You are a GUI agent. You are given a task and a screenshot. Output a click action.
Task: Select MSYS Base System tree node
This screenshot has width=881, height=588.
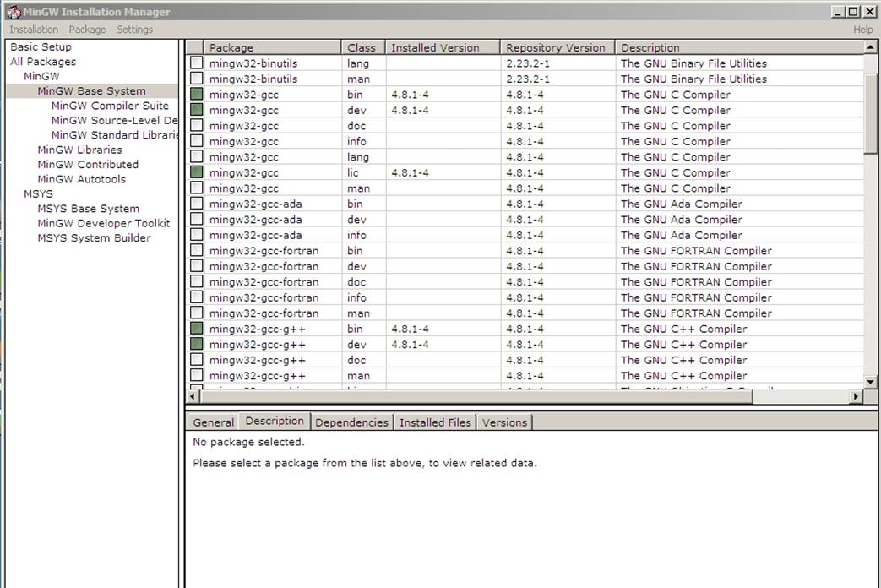(x=88, y=209)
